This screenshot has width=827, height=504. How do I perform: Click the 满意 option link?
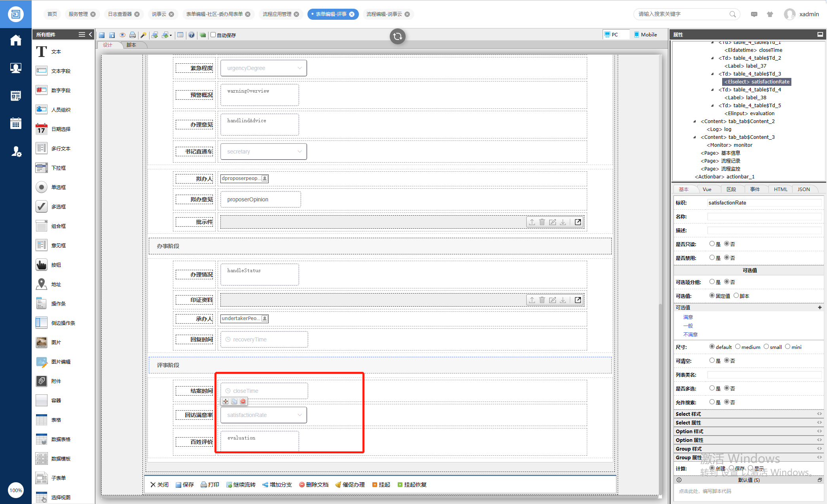(688, 317)
